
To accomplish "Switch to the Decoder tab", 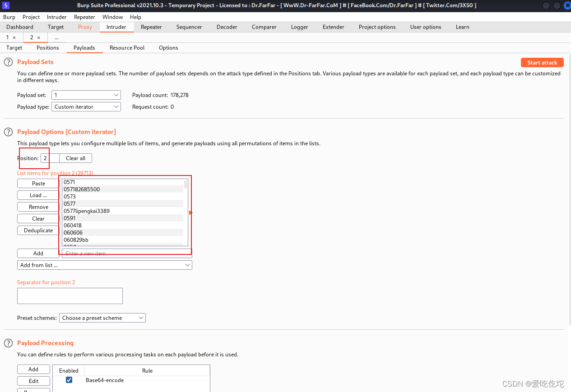I will 227,27.
